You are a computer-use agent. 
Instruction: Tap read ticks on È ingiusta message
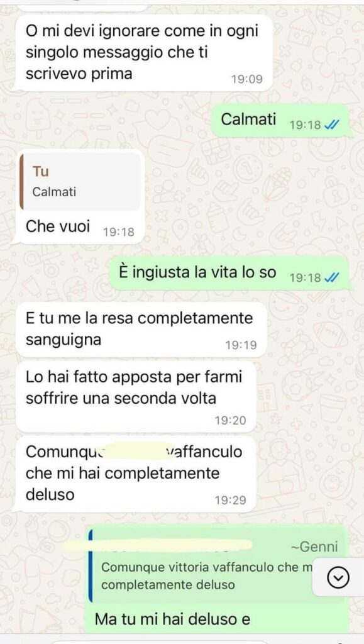click(x=331, y=277)
